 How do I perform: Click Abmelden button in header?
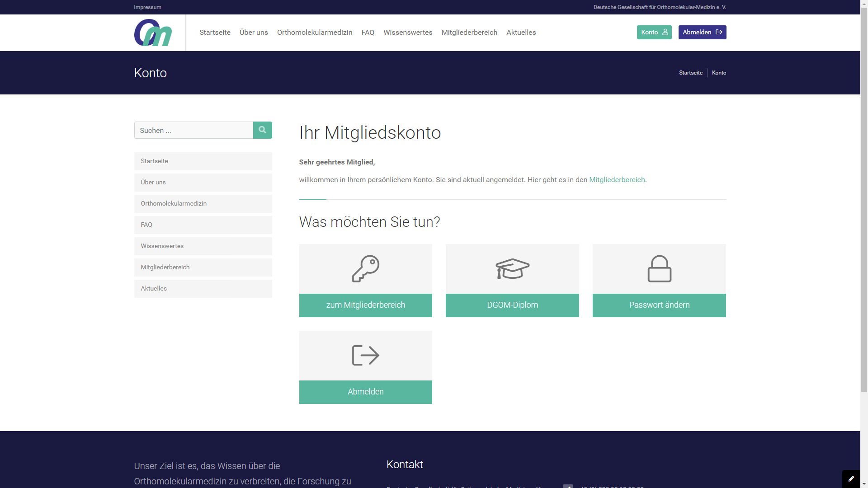pos(702,32)
